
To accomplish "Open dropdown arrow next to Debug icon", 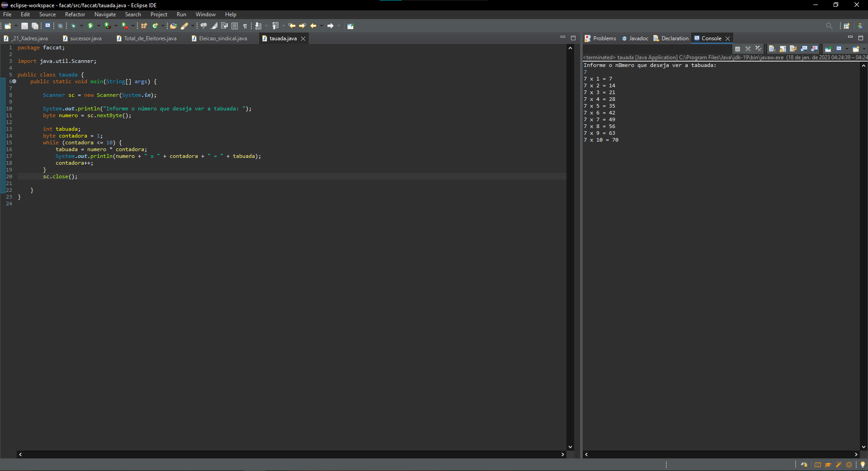I will pyautogui.click(x=81, y=26).
